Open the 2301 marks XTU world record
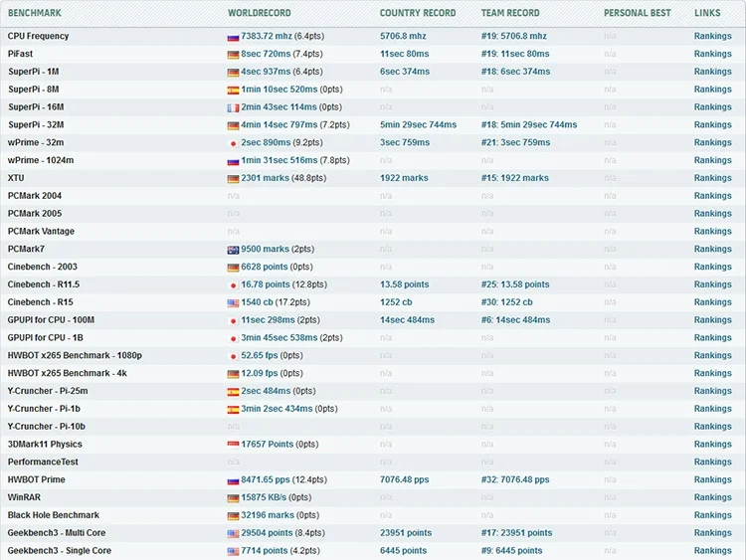 [x=265, y=178]
